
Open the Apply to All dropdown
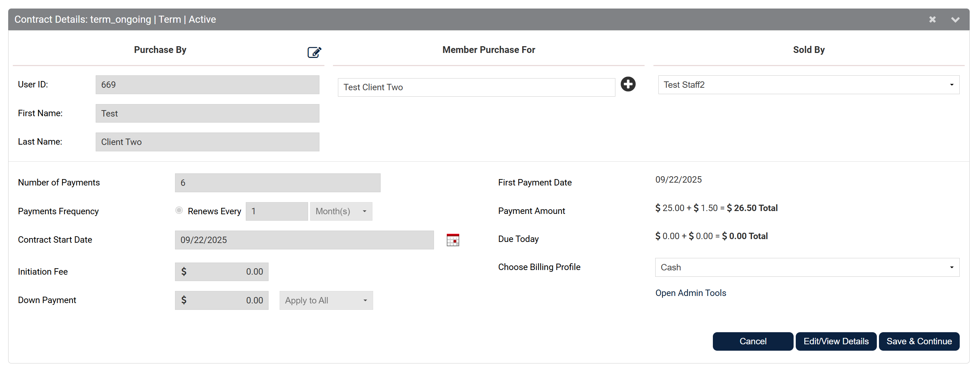point(325,301)
